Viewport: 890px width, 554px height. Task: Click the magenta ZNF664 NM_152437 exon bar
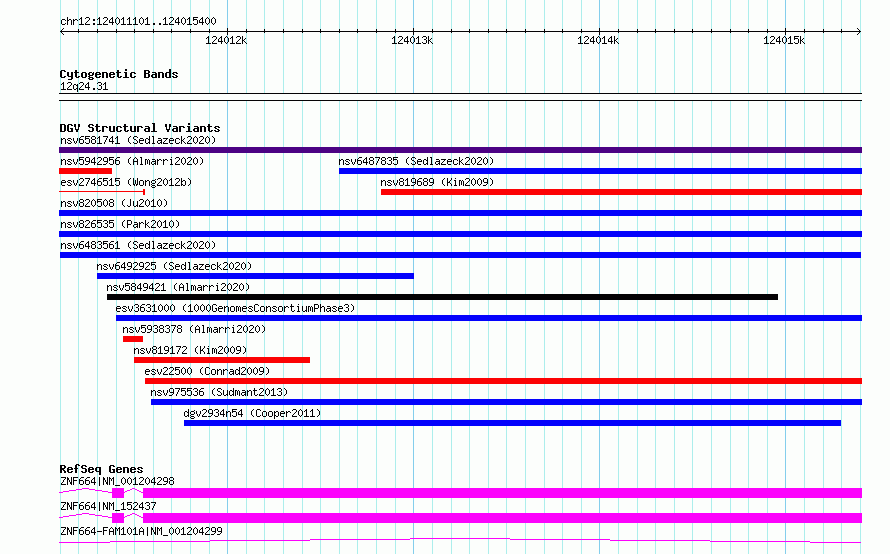click(502, 518)
